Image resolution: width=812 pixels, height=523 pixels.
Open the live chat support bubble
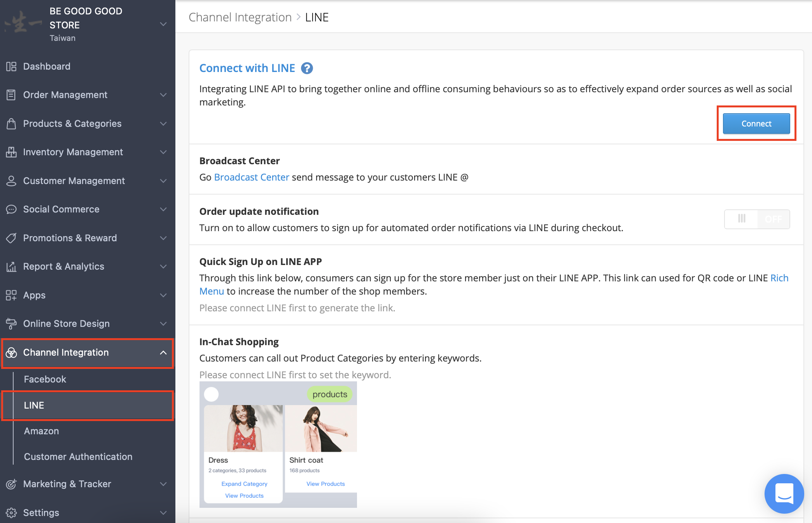point(784,493)
